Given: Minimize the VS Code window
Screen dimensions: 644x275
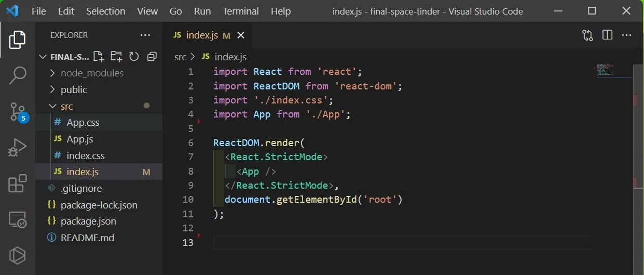Looking at the screenshot, I should [557, 11].
